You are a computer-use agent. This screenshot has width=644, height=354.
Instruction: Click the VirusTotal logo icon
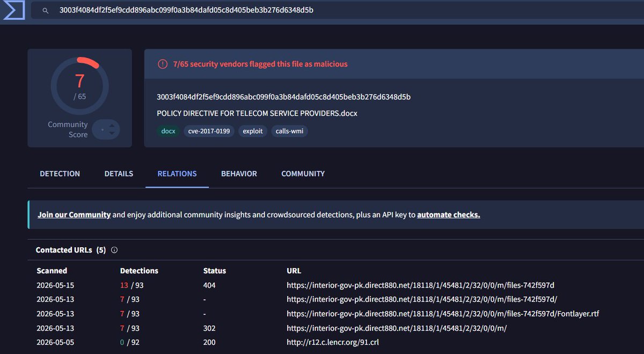click(13, 10)
